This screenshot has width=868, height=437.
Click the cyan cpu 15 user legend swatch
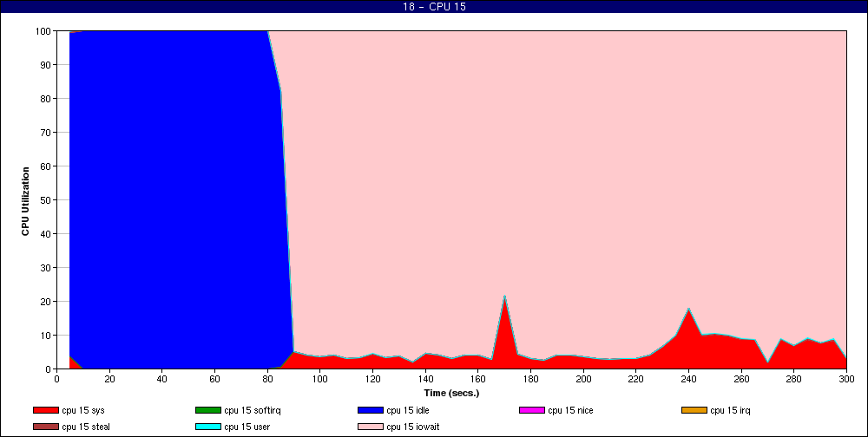click(208, 427)
